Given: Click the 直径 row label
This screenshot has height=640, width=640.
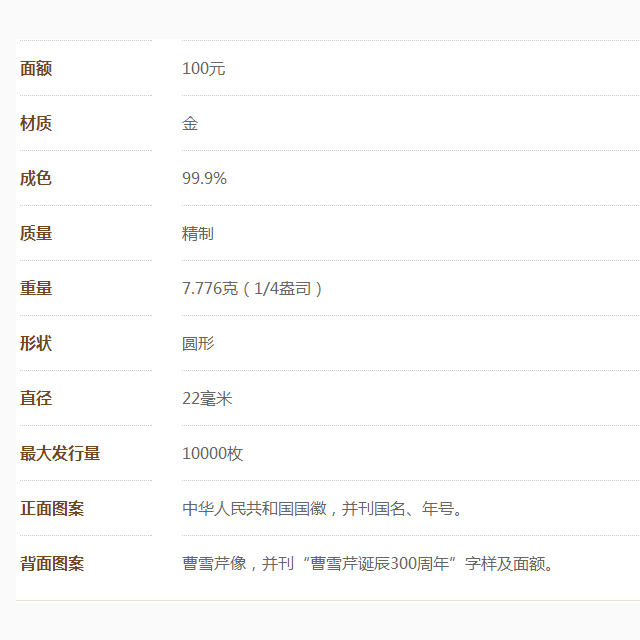Looking at the screenshot, I should coord(36,399).
